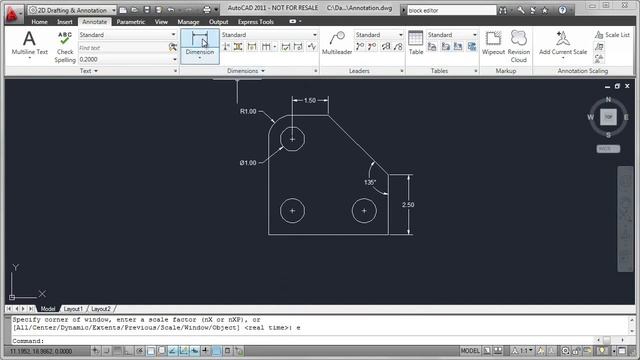
Task: Switch to the Layout1 tab
Action: (x=73, y=309)
